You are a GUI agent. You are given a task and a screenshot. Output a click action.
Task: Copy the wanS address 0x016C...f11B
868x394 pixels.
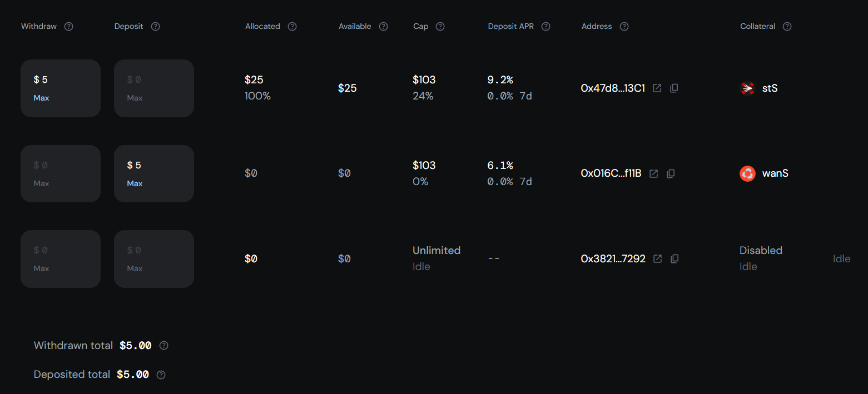670,173
